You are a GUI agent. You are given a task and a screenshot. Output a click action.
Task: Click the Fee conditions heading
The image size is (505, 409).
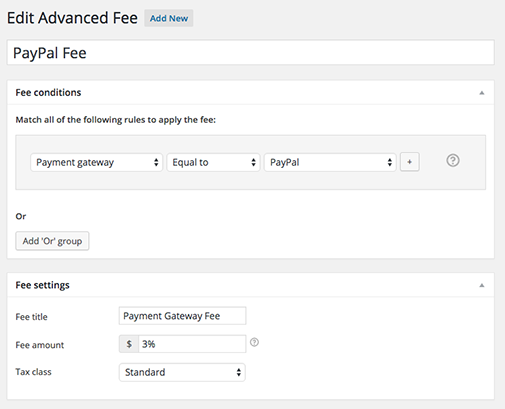click(48, 93)
